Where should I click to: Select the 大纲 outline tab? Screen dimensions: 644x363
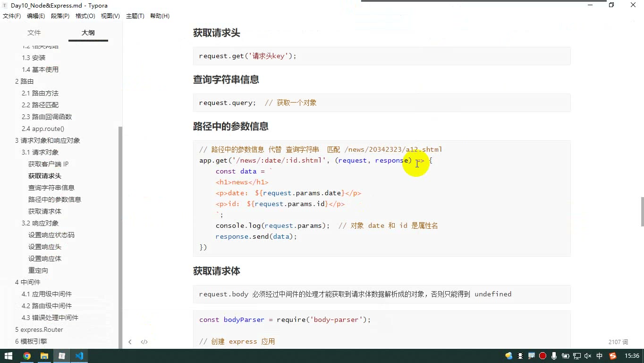(88, 33)
